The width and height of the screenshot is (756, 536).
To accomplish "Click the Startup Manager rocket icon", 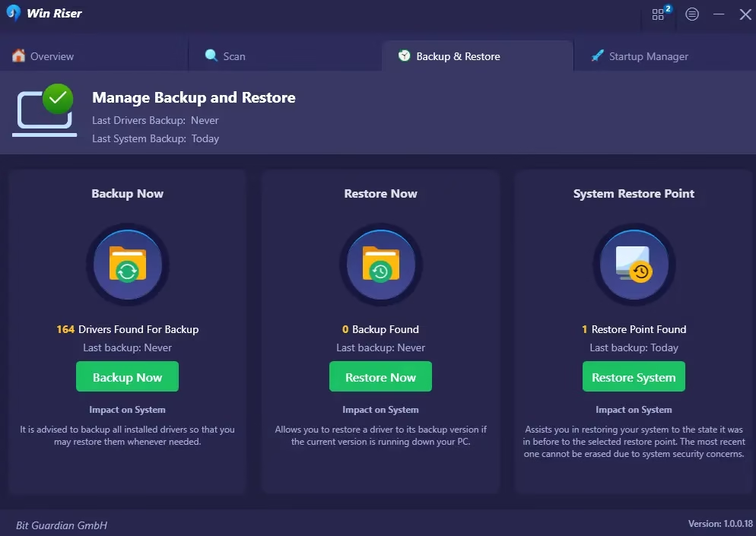I will click(x=597, y=56).
